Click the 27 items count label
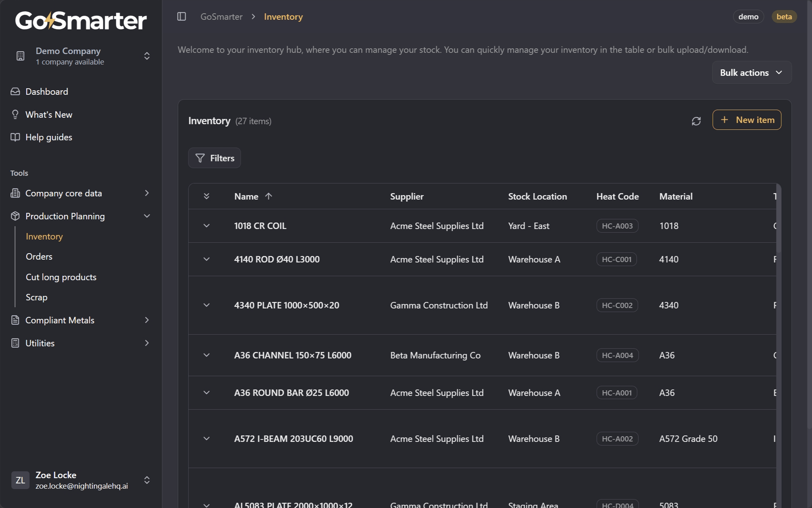812x508 pixels. [253, 121]
